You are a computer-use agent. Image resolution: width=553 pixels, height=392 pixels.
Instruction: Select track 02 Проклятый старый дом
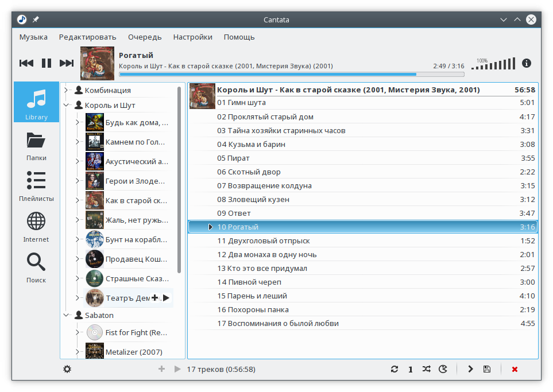[363, 117]
